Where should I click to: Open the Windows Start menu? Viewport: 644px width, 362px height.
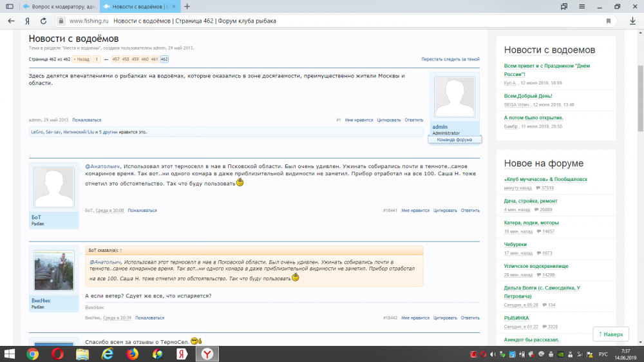pos(9,354)
